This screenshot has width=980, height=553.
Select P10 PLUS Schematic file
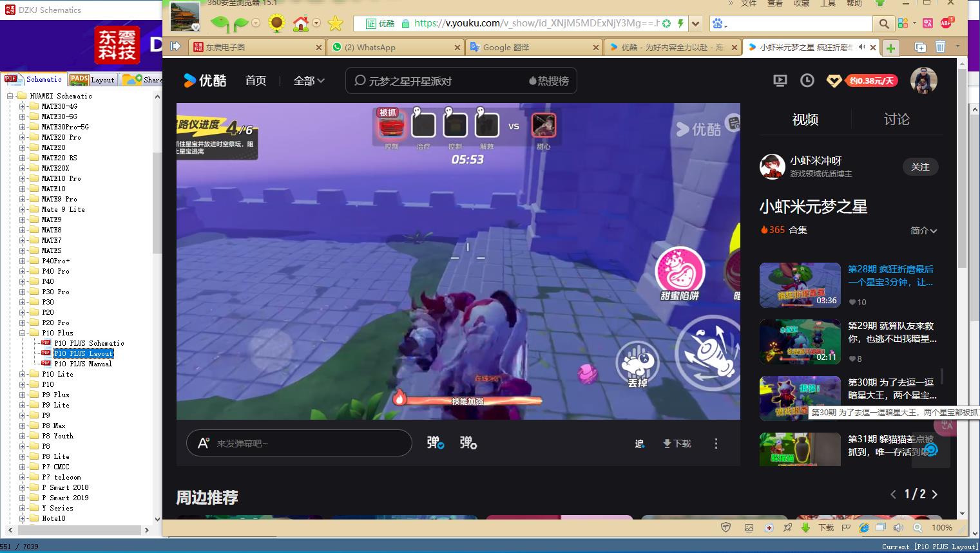click(89, 343)
